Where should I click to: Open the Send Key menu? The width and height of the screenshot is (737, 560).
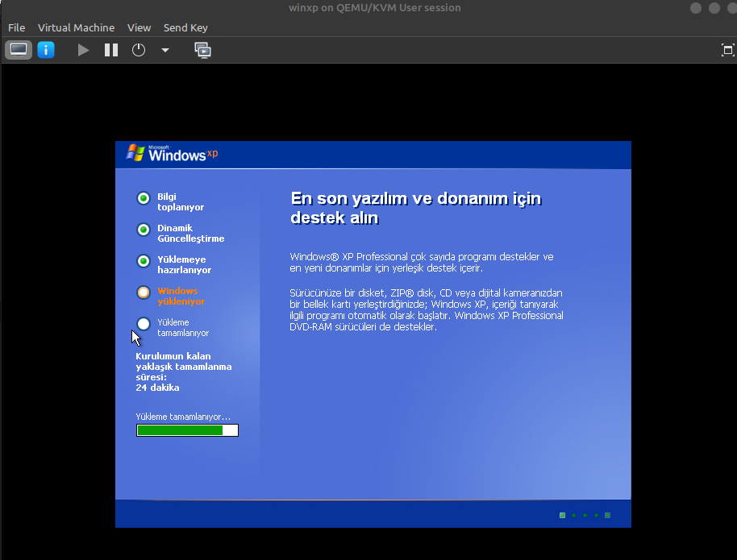(x=185, y=27)
